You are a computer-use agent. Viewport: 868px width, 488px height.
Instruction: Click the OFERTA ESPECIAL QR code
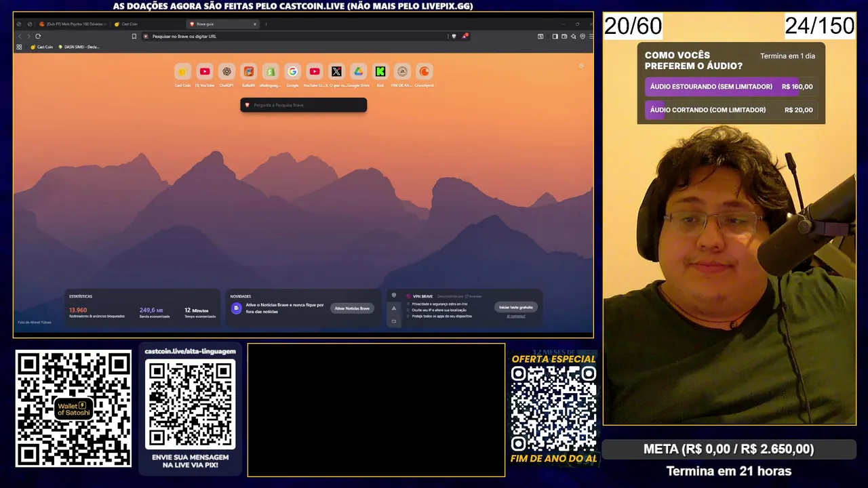pyautogui.click(x=553, y=409)
